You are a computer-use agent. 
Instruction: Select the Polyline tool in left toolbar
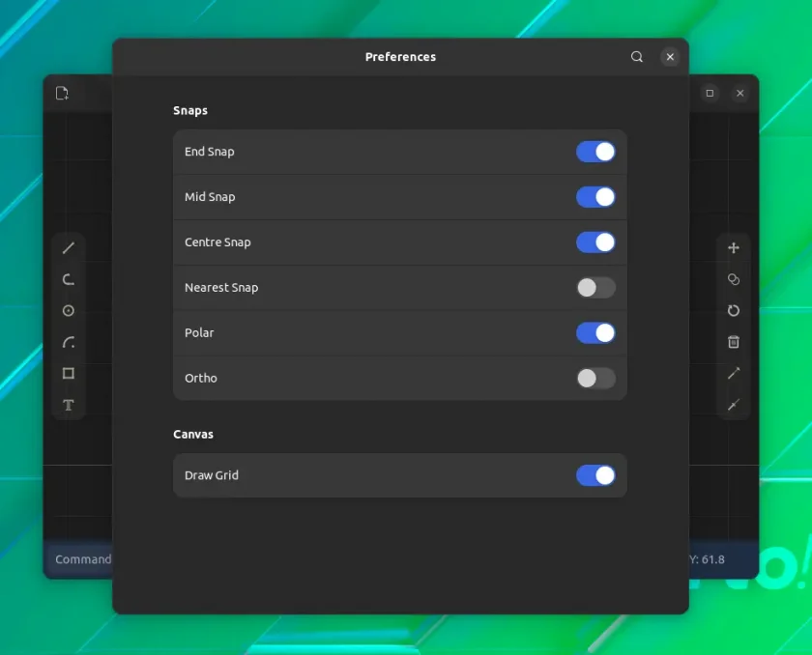click(x=69, y=279)
